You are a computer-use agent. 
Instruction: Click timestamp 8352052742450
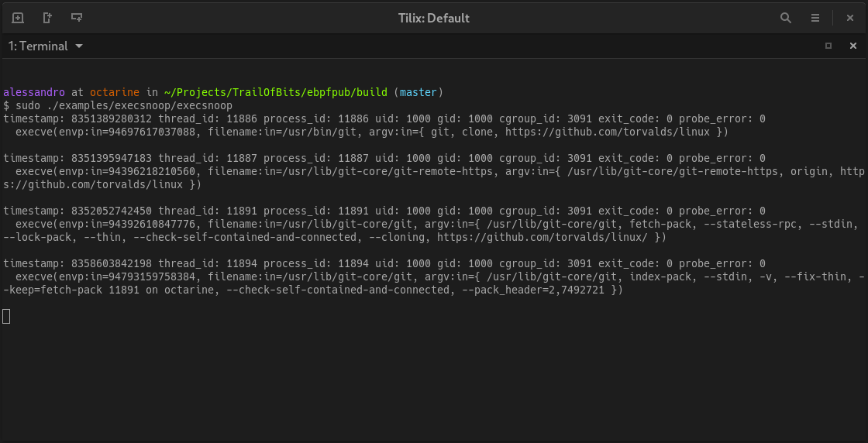point(112,211)
